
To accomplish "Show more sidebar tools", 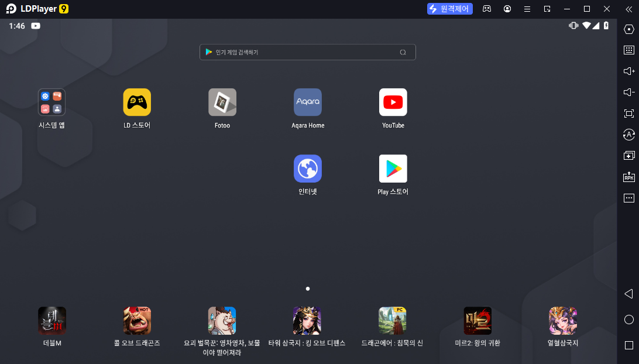I will pyautogui.click(x=629, y=198).
